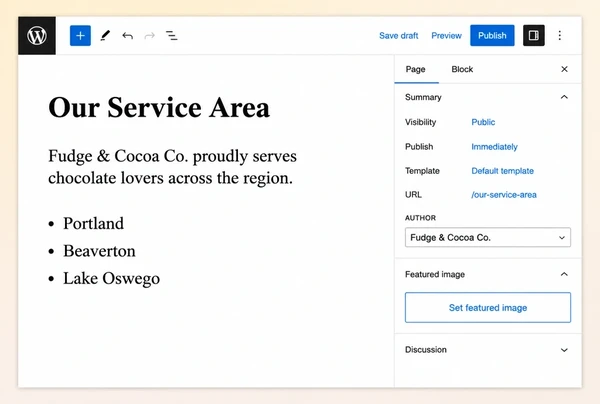The image size is (600, 404).
Task: Click the Beaverton list item
Action: [99, 251]
